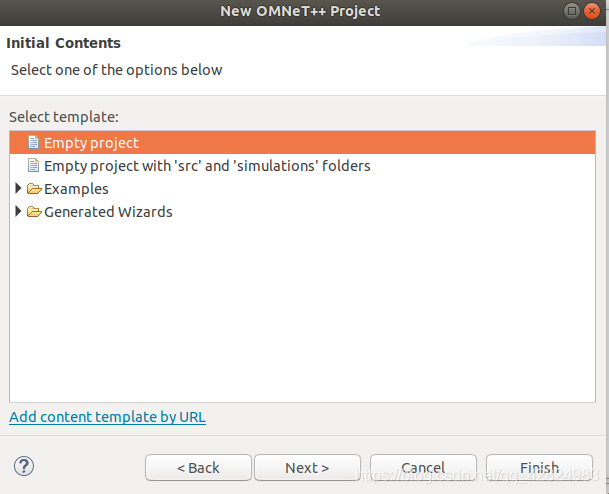Cancel the project wizard
This screenshot has width=609, height=494.
423,468
